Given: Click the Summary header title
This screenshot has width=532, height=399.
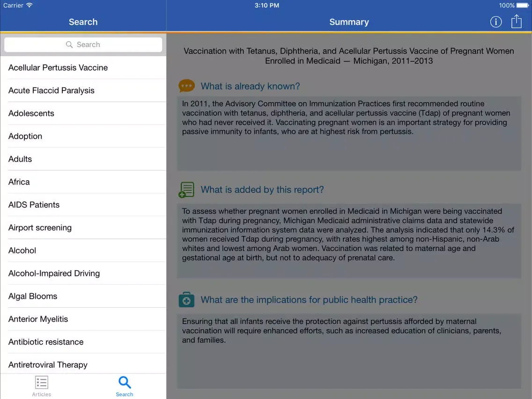Looking at the screenshot, I should tap(349, 22).
